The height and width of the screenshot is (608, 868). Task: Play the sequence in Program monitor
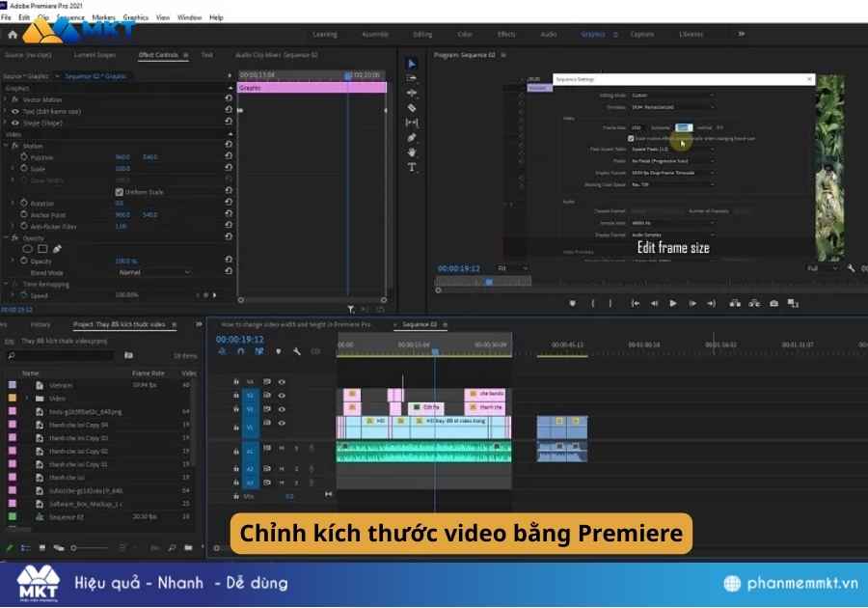pyautogui.click(x=672, y=303)
